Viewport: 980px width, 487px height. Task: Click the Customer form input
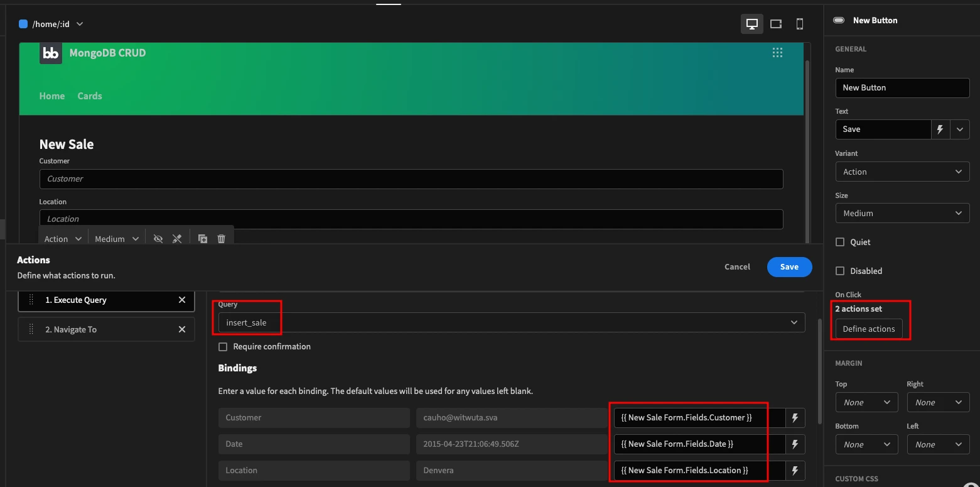[x=411, y=178]
